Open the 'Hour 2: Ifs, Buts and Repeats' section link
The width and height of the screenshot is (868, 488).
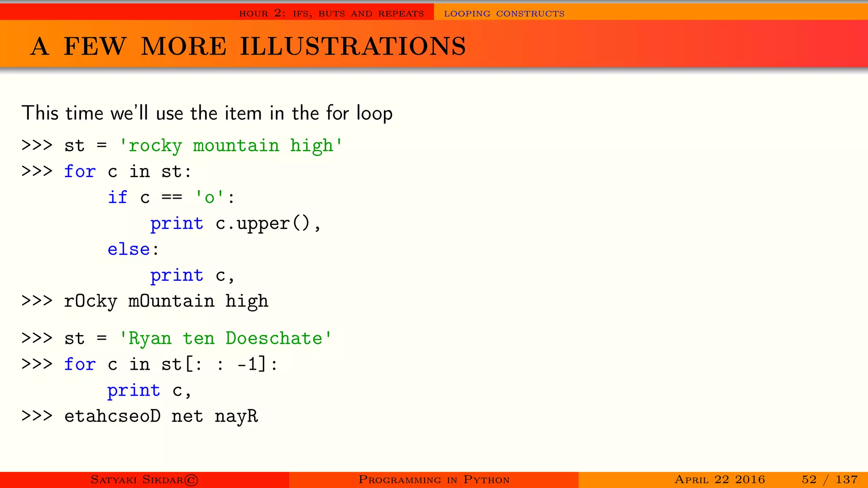click(x=331, y=14)
